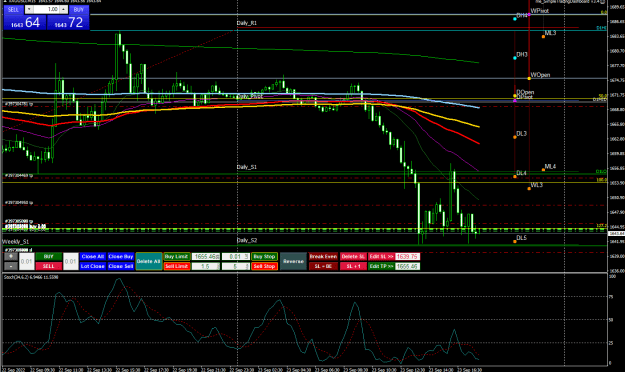
Task: Click the Daily_R1 level label
Action: [x=247, y=23]
